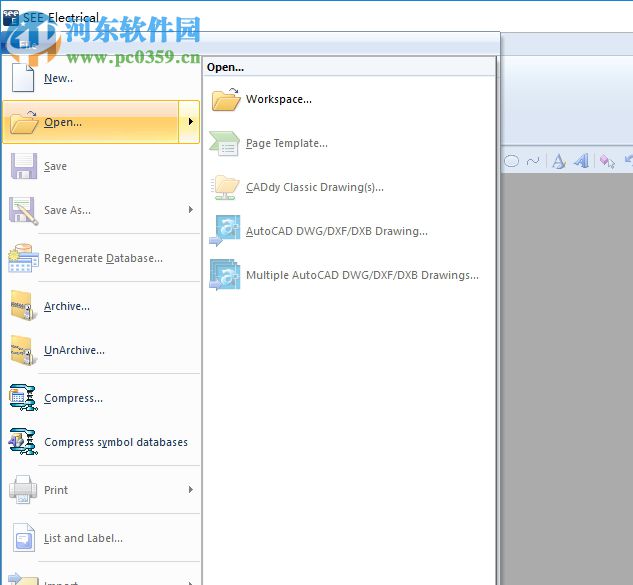Select the text A tool
The width and height of the screenshot is (633, 585).
click(x=559, y=161)
